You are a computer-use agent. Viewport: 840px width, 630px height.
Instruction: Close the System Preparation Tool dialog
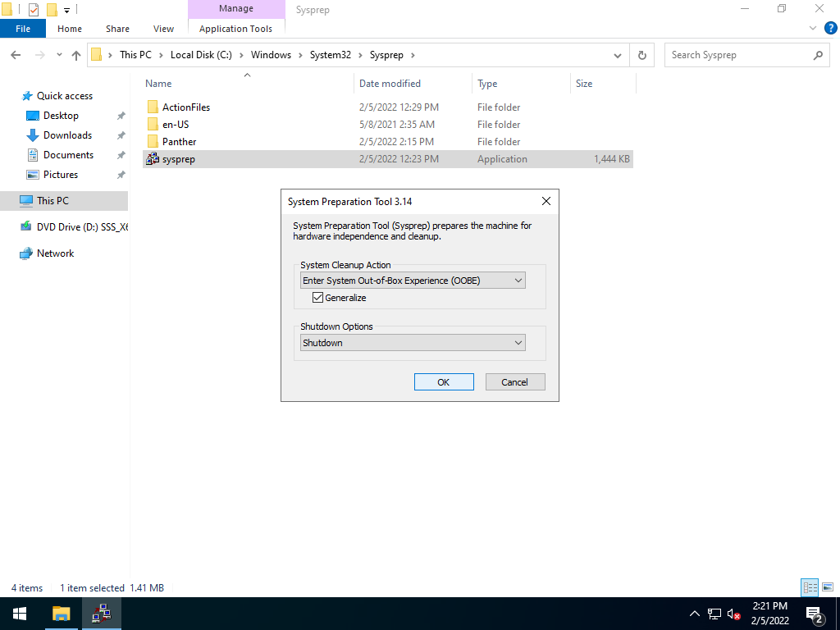[546, 201]
